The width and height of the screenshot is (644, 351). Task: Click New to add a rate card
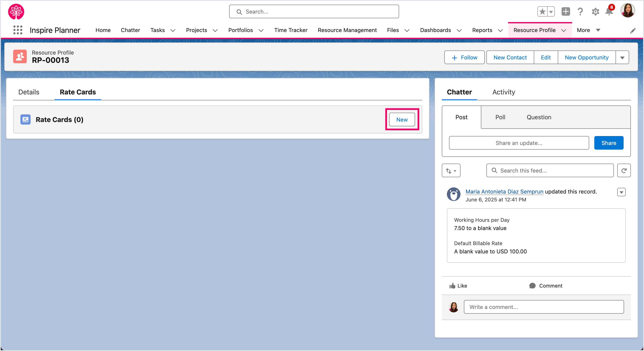coord(402,119)
